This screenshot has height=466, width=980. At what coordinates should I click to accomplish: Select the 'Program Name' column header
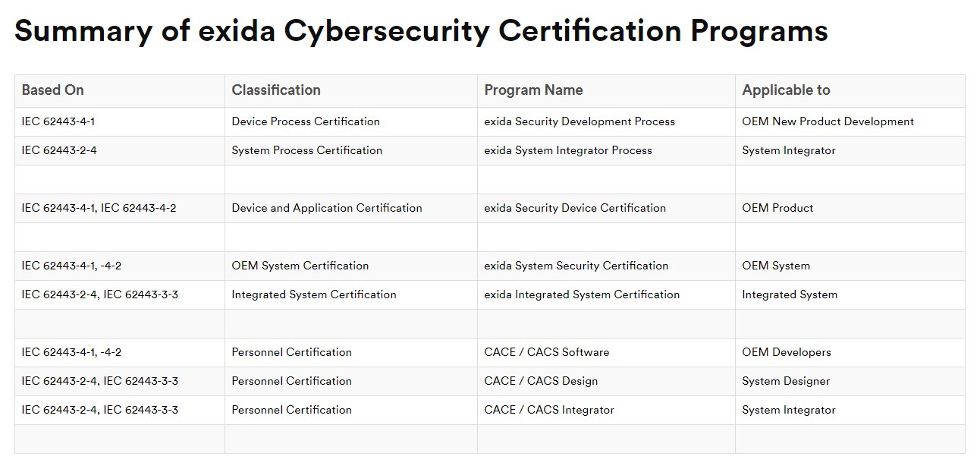click(x=606, y=90)
